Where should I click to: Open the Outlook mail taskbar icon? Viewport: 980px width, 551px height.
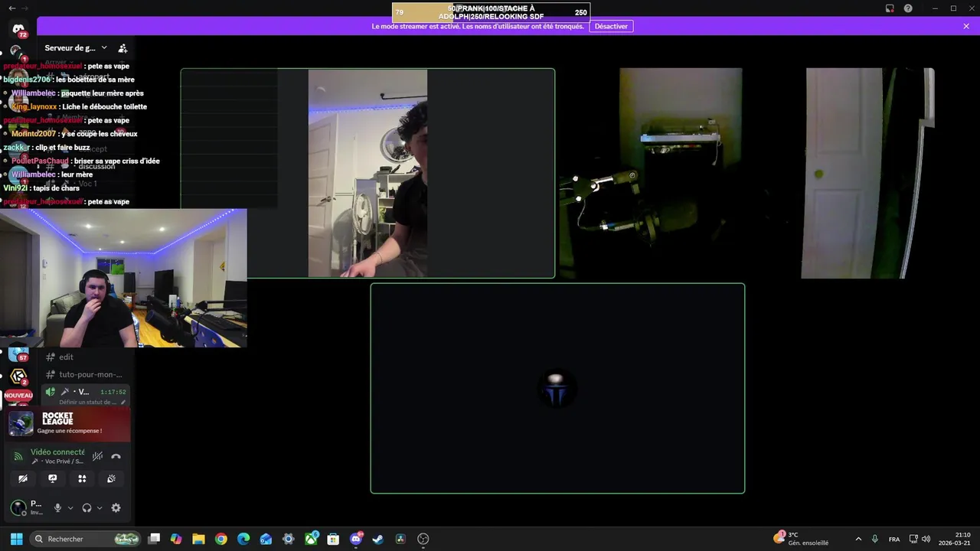click(266, 539)
